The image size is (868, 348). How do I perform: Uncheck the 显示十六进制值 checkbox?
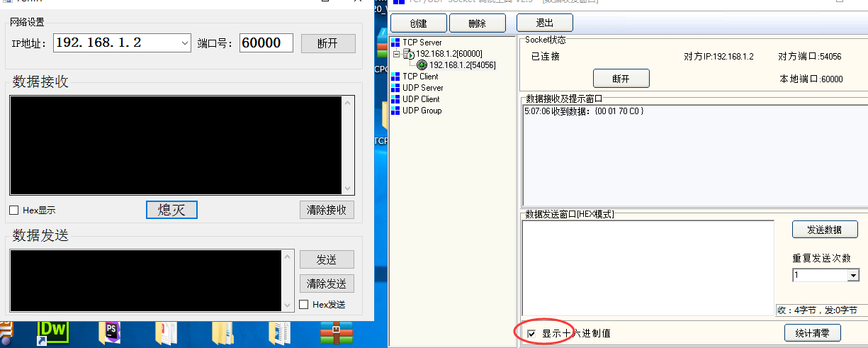(x=531, y=333)
